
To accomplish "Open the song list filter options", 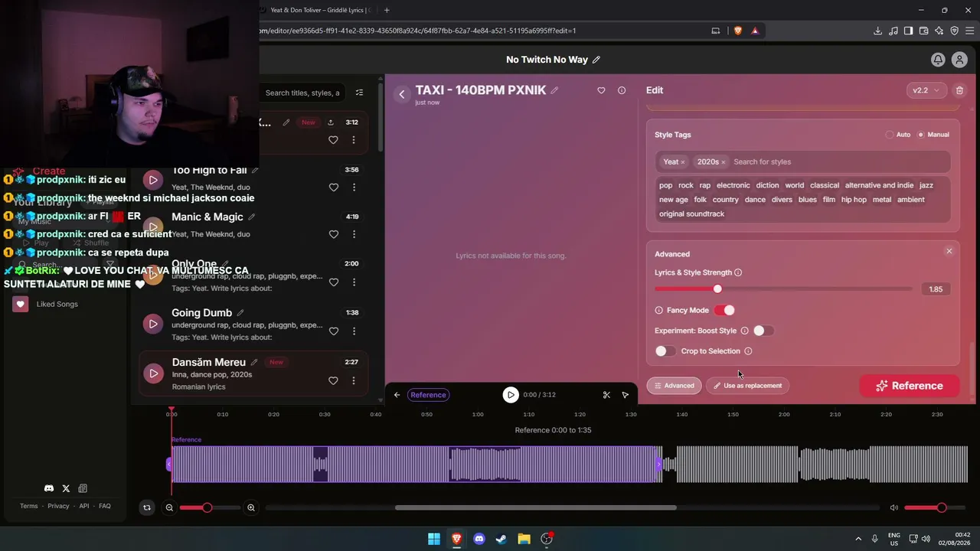I will pyautogui.click(x=359, y=93).
